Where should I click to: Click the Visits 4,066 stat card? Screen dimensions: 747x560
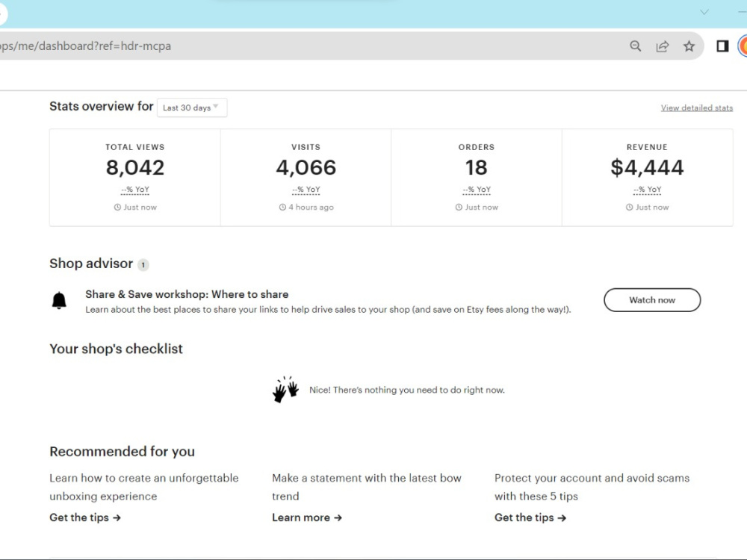point(306,177)
